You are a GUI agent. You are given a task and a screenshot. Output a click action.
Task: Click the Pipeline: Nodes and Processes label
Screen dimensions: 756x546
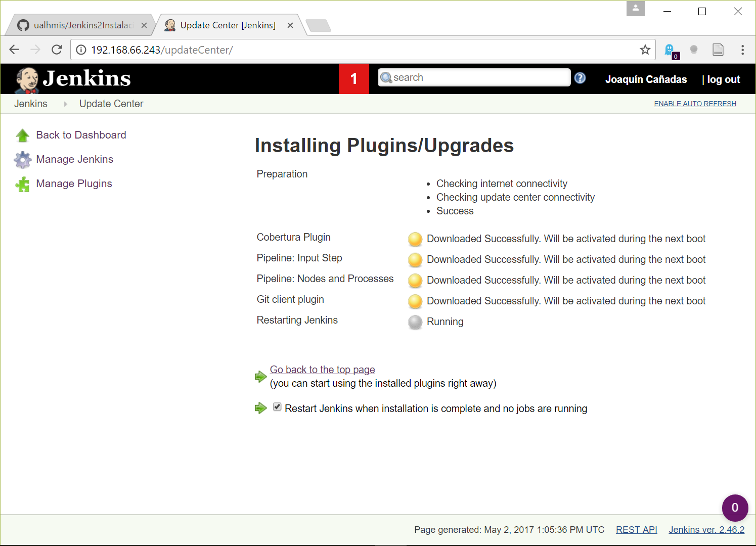tap(325, 279)
